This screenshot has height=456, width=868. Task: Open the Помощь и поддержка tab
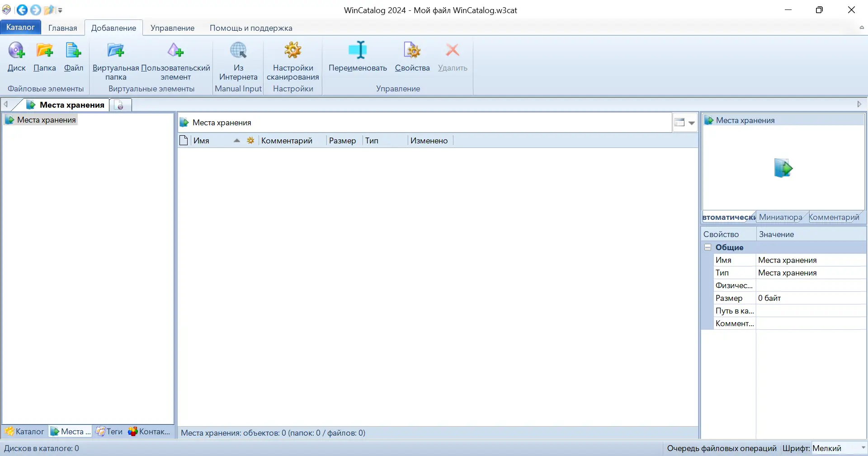251,28
